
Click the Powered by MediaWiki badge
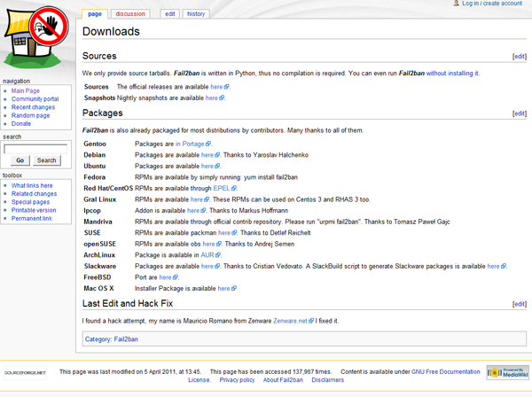tap(507, 372)
